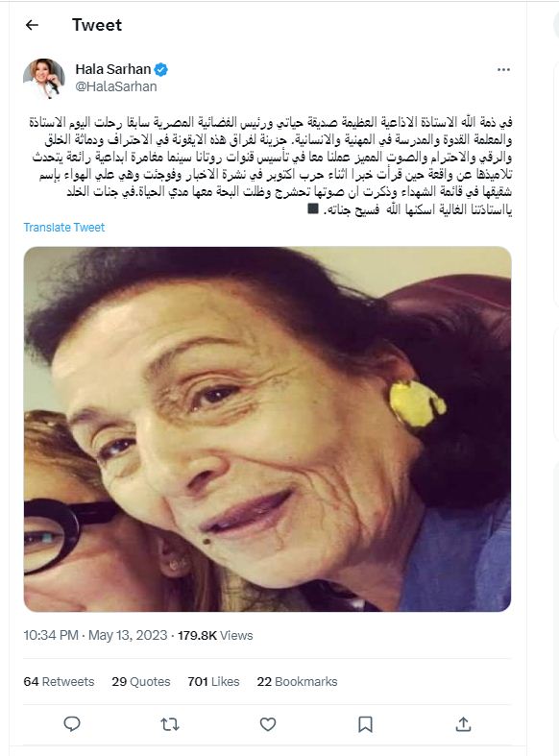Click the retweet arrows icon
The image size is (559, 756).
coord(170,723)
